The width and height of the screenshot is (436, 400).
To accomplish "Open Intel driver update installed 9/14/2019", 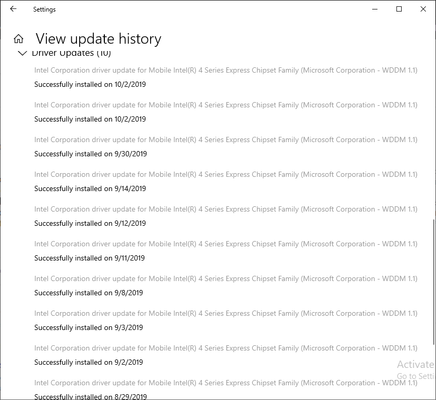I will click(226, 174).
